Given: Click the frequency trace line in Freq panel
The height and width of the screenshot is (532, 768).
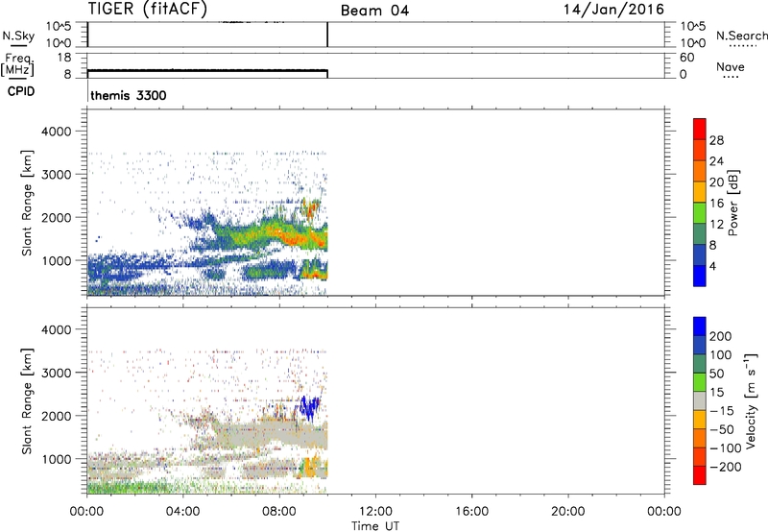Looking at the screenshot, I should [207, 70].
